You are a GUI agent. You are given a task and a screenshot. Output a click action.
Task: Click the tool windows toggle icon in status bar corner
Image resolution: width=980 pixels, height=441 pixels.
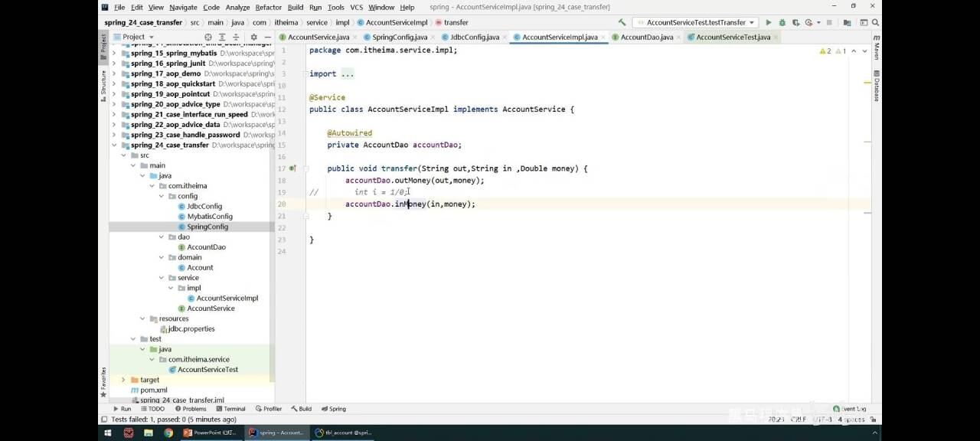click(x=104, y=420)
